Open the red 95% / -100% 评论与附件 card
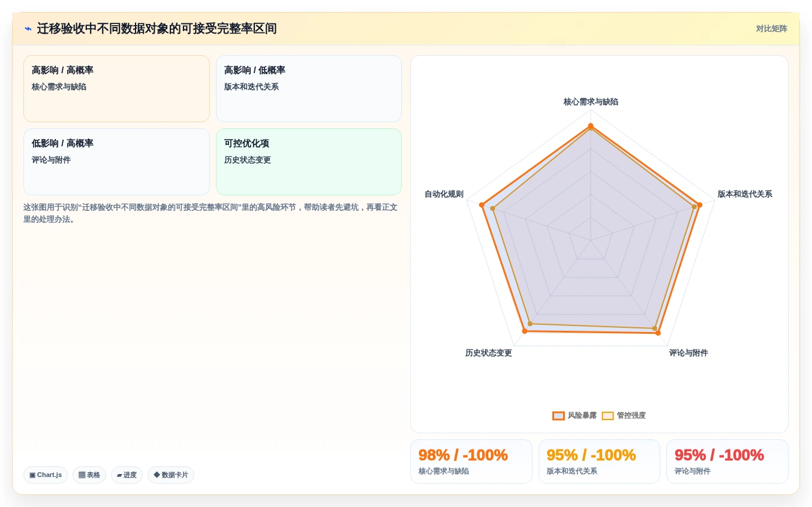 [727, 461]
